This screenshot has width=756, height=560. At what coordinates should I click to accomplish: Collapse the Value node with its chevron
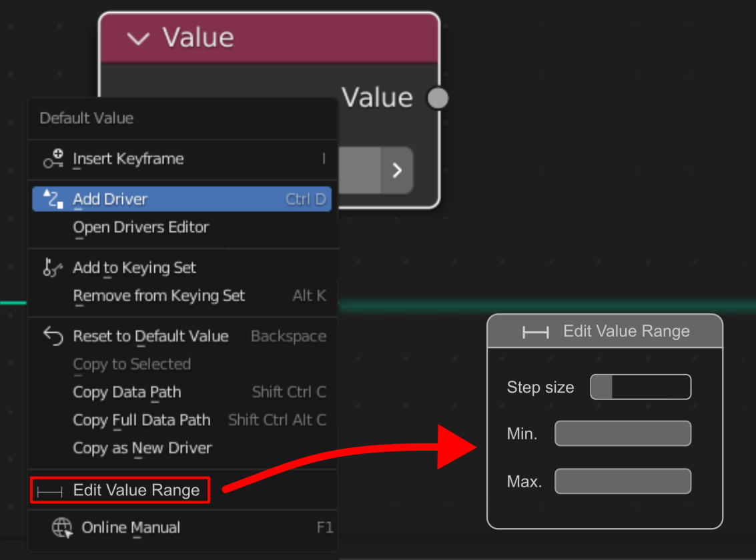pos(138,39)
